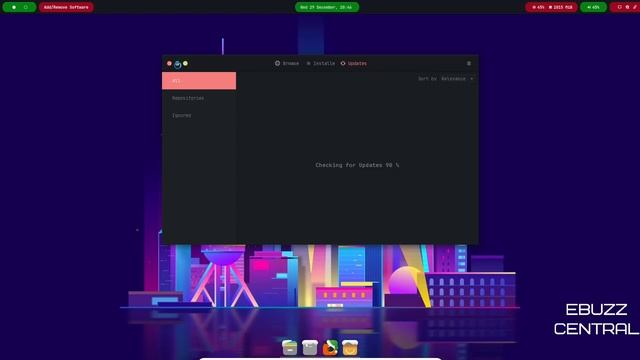This screenshot has width=640, height=360.
Task: Click the volume percentage indicator
Action: pyautogui.click(x=593, y=7)
